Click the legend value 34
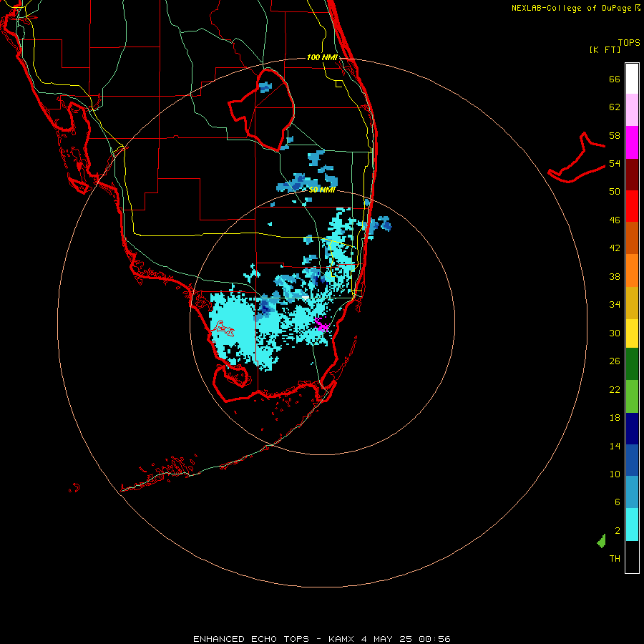The width and height of the screenshot is (644, 644). [615, 305]
